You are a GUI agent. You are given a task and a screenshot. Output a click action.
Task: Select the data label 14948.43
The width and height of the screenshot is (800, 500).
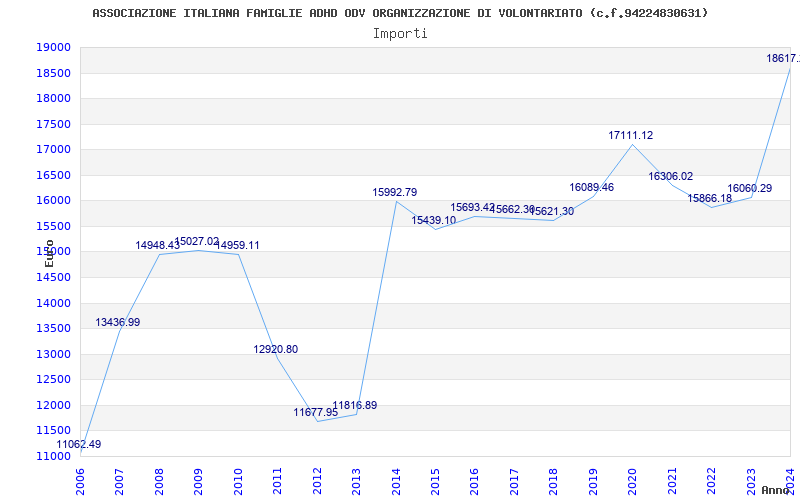pos(157,245)
